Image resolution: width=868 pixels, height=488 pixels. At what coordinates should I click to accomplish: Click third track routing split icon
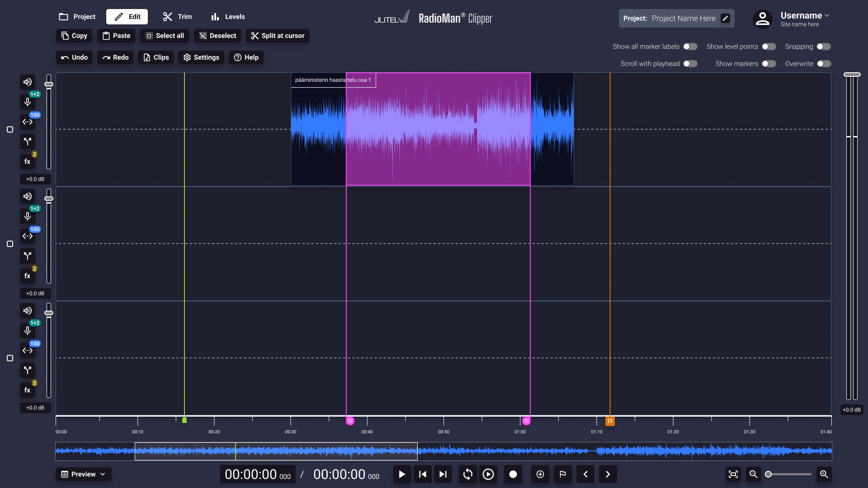point(28,370)
